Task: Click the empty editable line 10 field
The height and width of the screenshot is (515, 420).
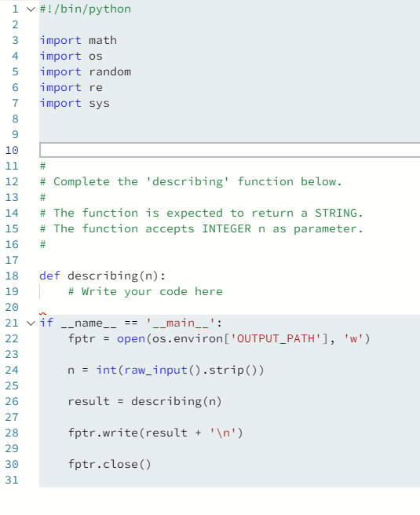Action: click(229, 150)
